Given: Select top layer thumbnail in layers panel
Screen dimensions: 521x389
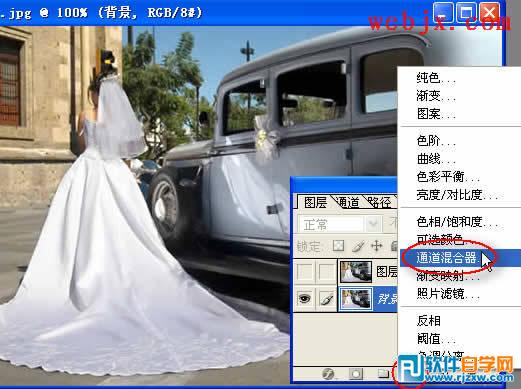Looking at the screenshot, I should 356,271.
